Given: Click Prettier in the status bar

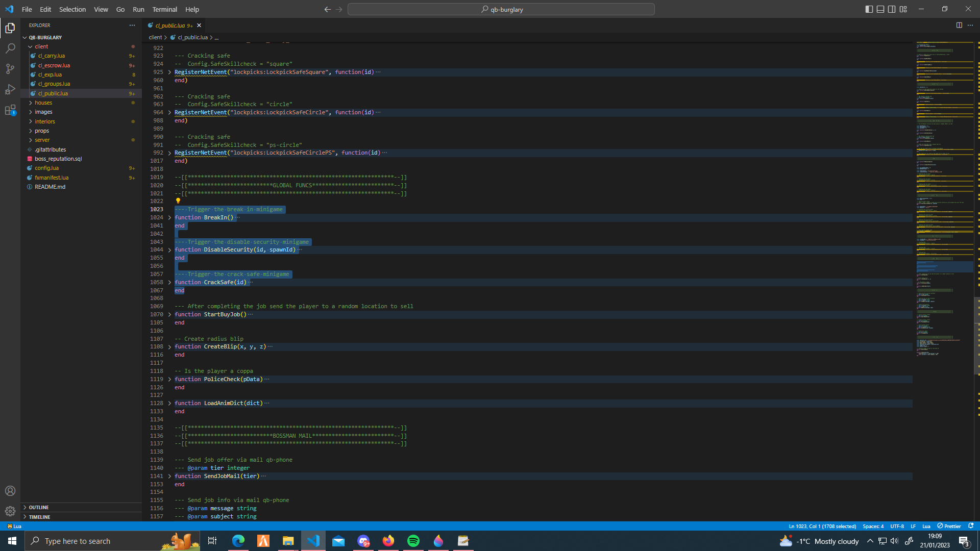Looking at the screenshot, I should (949, 526).
